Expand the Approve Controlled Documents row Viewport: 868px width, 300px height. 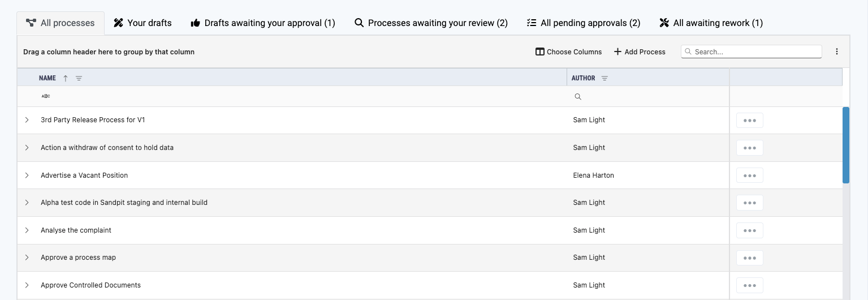(27, 285)
